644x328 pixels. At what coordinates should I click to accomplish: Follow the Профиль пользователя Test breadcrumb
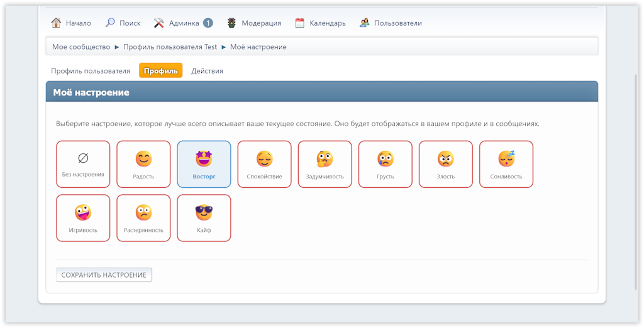pyautogui.click(x=170, y=46)
